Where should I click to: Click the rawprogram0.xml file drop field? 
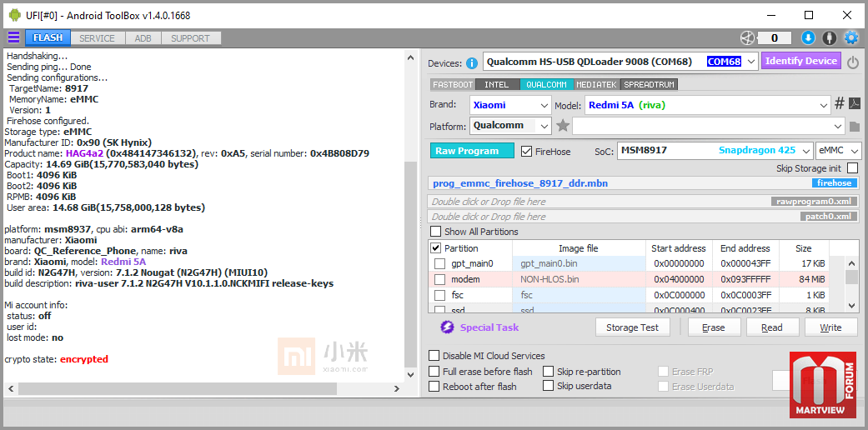click(x=645, y=202)
